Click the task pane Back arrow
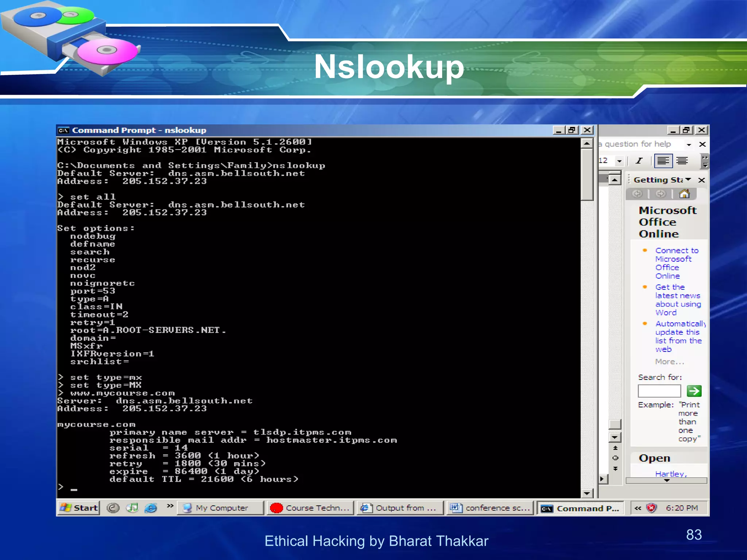This screenshot has height=560, width=747. point(637,194)
